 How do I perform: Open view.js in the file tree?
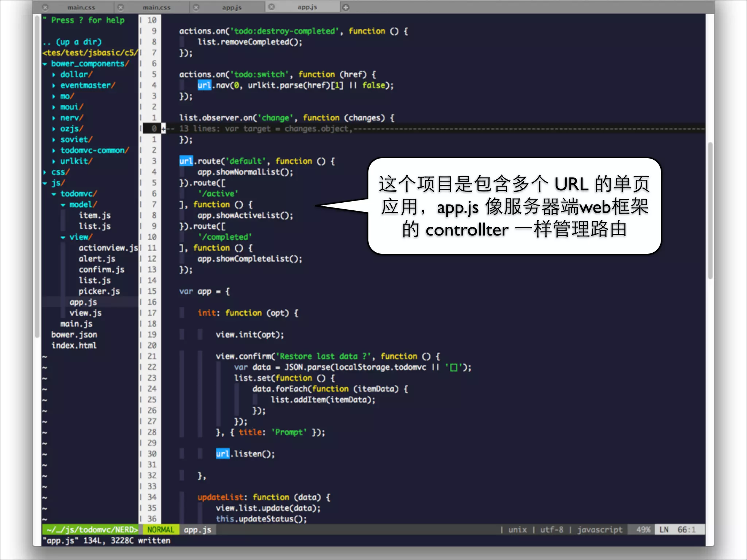[85, 313]
